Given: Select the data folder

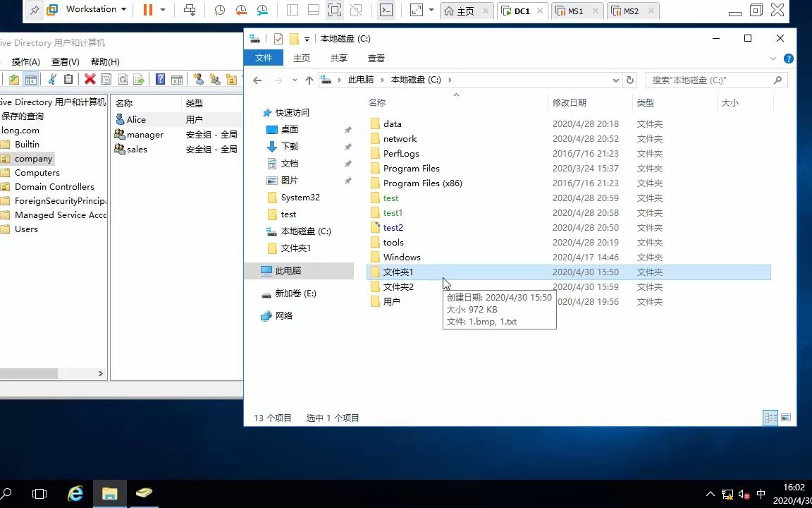Looking at the screenshot, I should (392, 124).
